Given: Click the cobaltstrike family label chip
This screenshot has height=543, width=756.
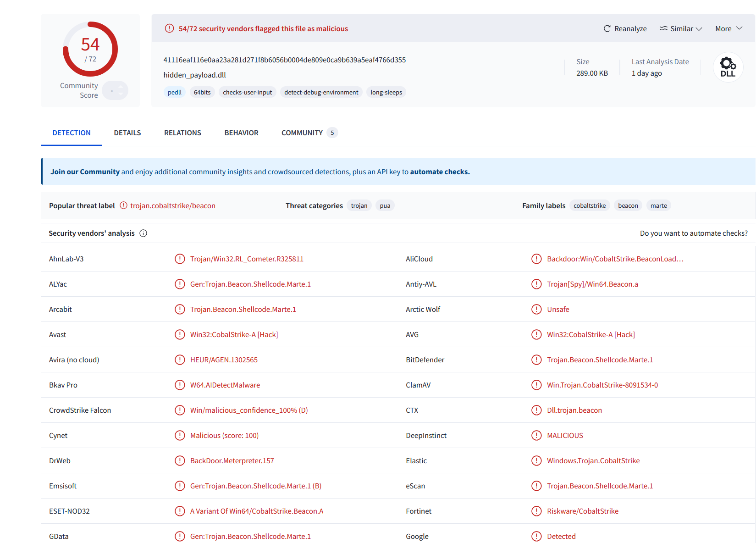Looking at the screenshot, I should pyautogui.click(x=590, y=205).
